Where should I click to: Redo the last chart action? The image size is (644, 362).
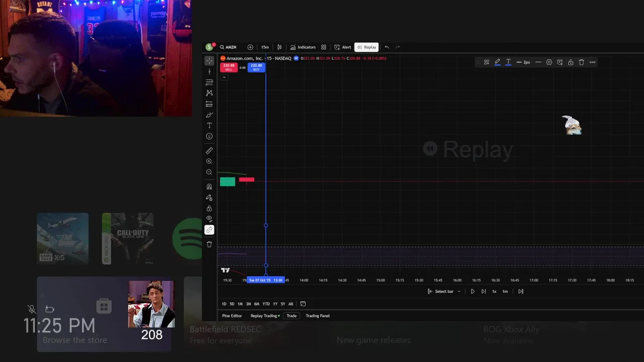click(x=398, y=47)
